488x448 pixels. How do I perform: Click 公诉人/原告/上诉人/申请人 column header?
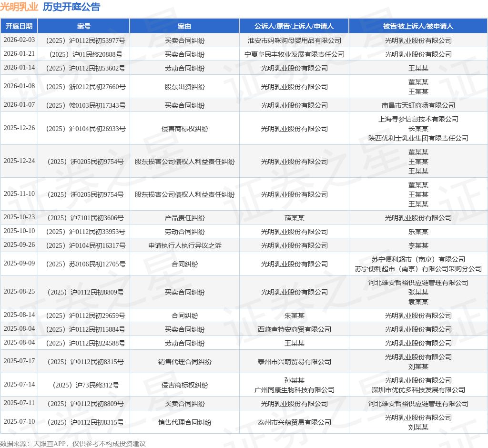[x=294, y=26]
